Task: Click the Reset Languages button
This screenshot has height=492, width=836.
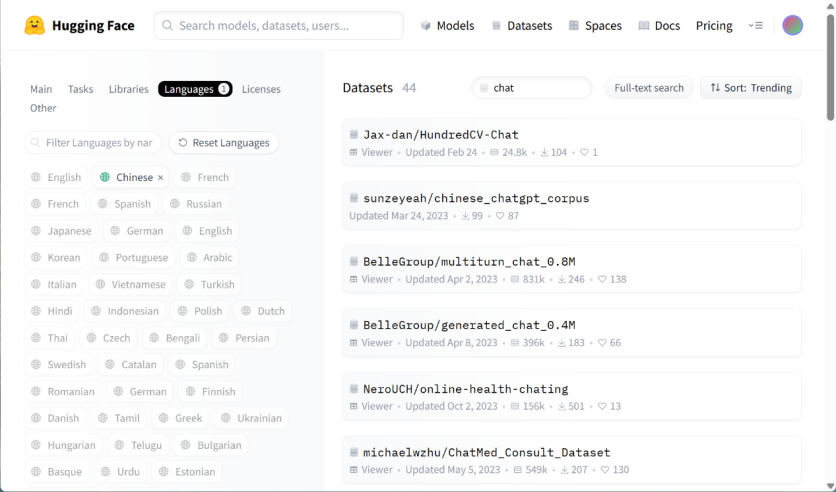Action: [x=223, y=143]
